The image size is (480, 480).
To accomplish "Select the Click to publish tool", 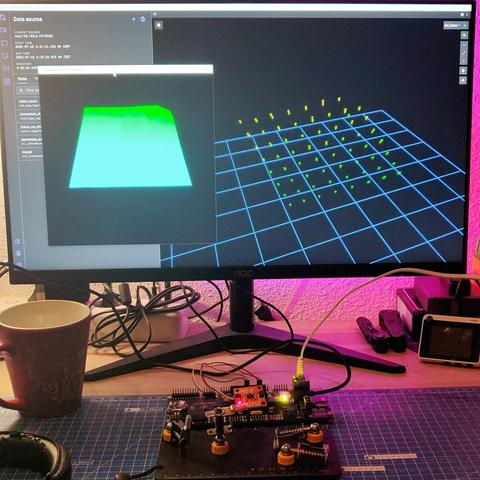I will [464, 60].
